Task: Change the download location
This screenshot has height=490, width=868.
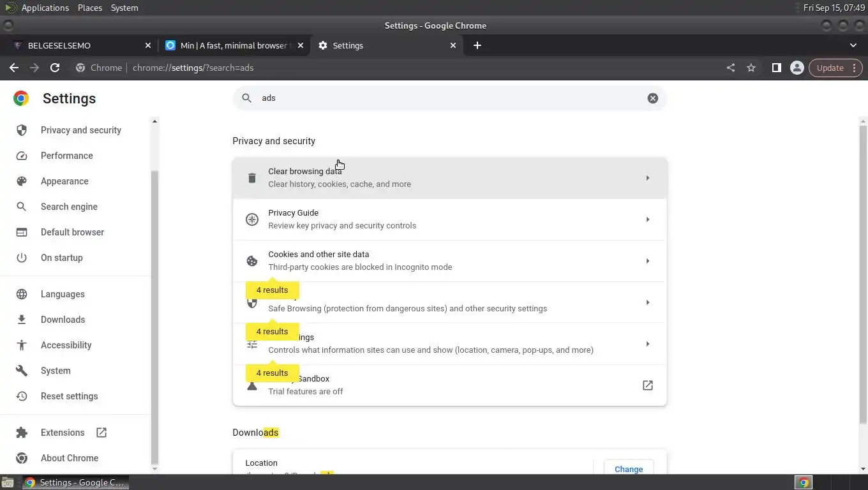Action: [x=628, y=469]
